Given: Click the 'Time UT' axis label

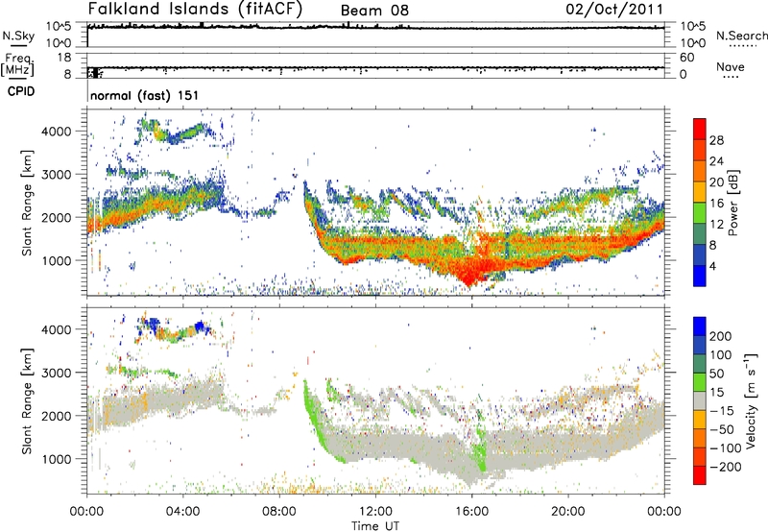Looking at the screenshot, I should click(x=375, y=526).
